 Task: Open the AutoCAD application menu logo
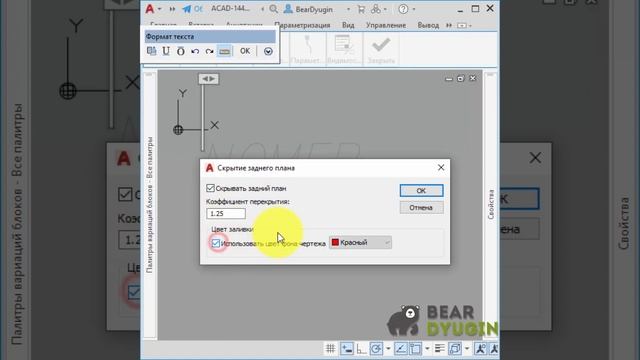coord(150,9)
